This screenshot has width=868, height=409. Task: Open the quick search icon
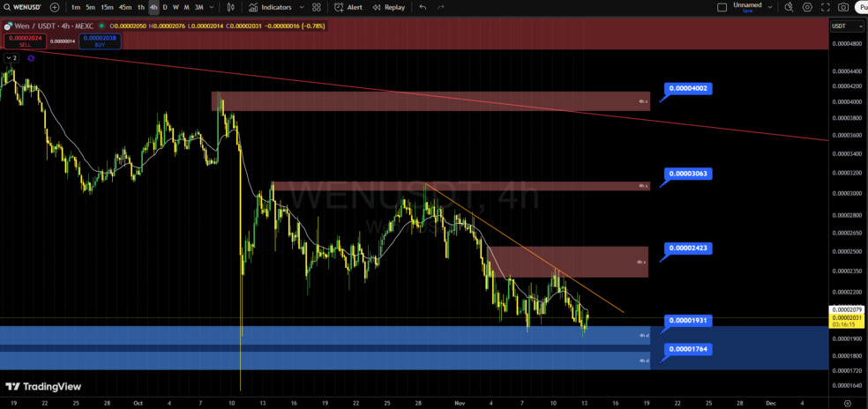point(789,7)
